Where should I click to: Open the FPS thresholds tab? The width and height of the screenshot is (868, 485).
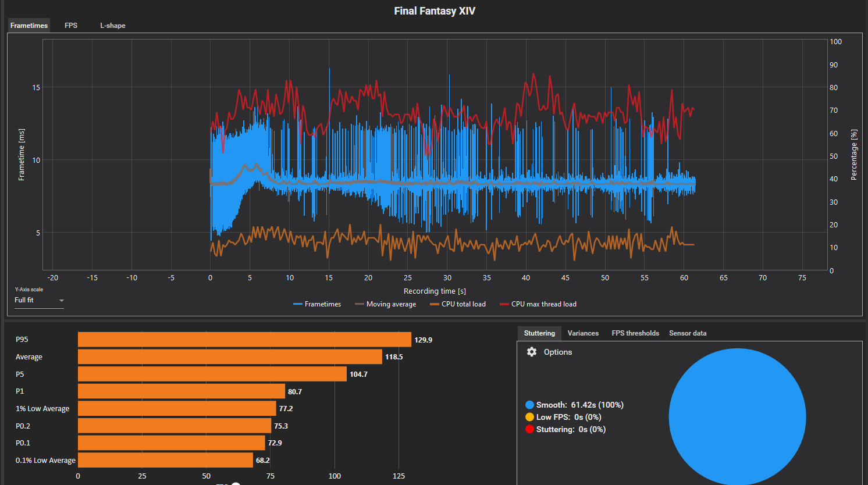[x=635, y=333]
